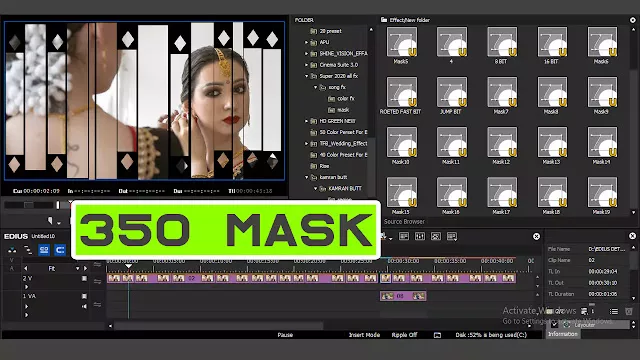Open the 20 preset folder
This screenshot has height=360, width=640.
(x=326, y=31)
